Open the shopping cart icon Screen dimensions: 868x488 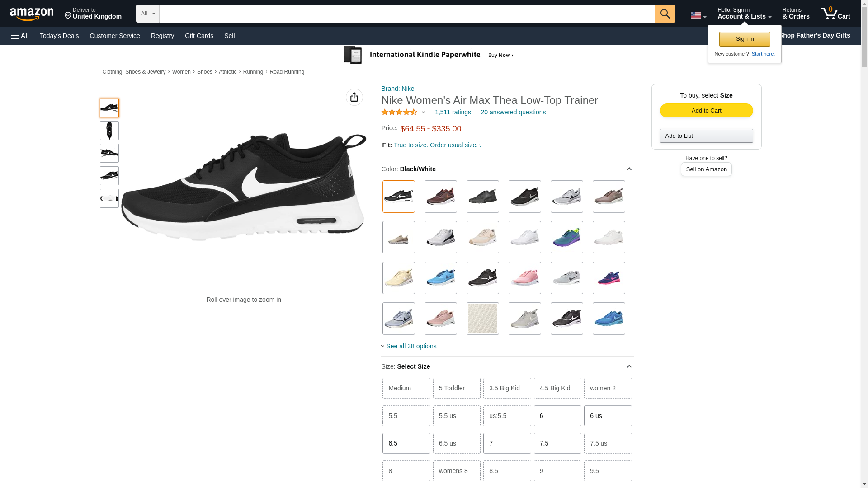[835, 14]
